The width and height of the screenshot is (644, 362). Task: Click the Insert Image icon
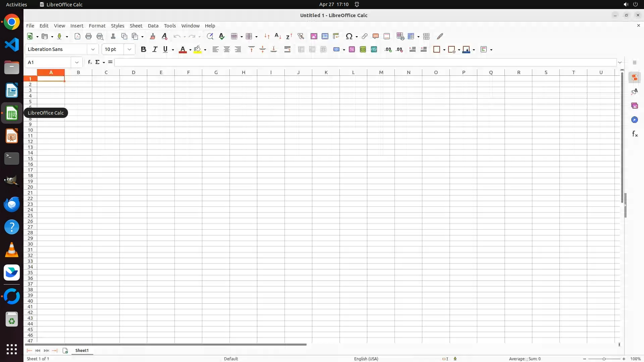point(314,36)
